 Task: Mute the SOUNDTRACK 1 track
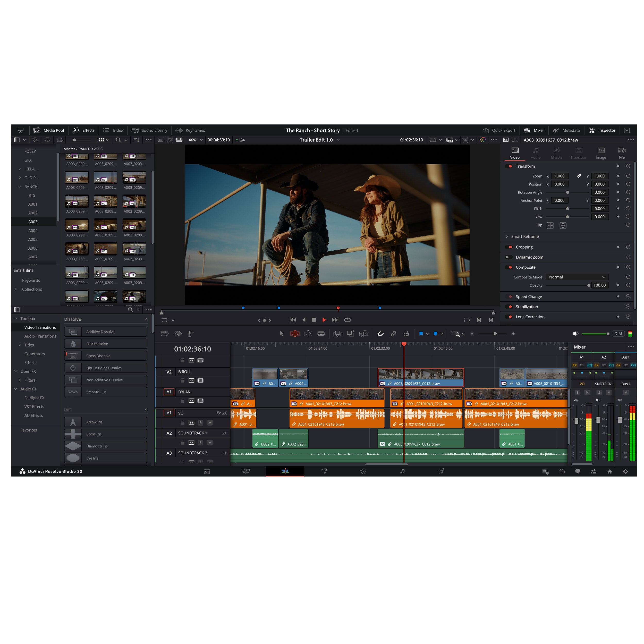point(210,443)
